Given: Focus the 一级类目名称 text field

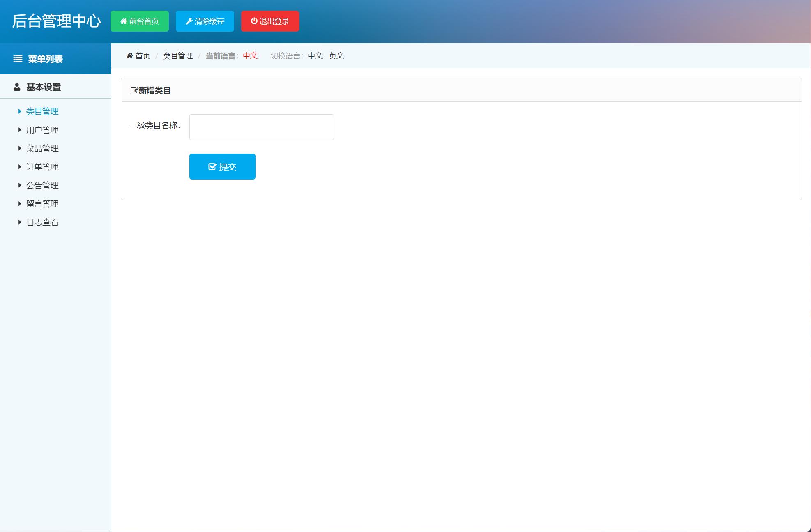Looking at the screenshot, I should point(261,127).
